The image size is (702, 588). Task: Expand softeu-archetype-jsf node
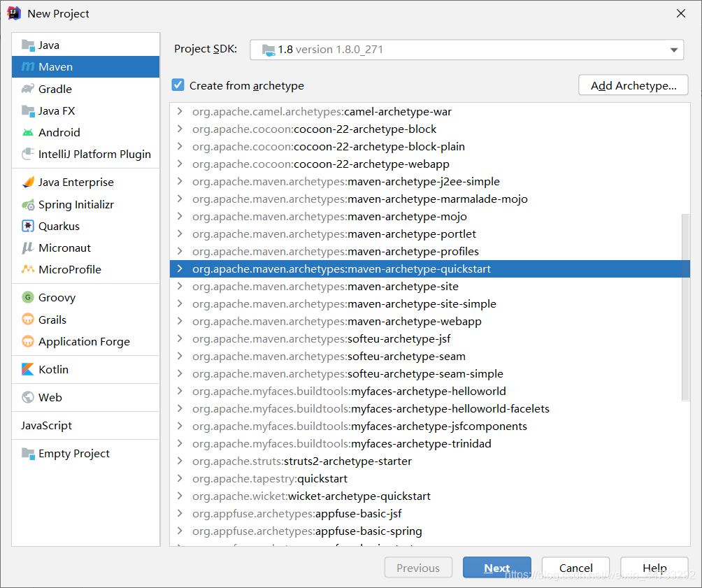point(180,338)
